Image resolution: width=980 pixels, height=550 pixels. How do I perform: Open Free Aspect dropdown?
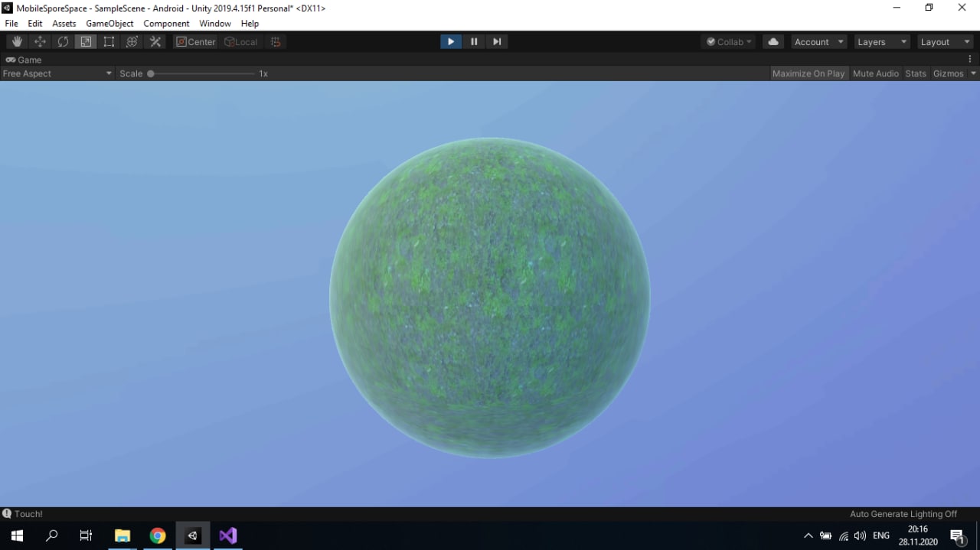[57, 73]
